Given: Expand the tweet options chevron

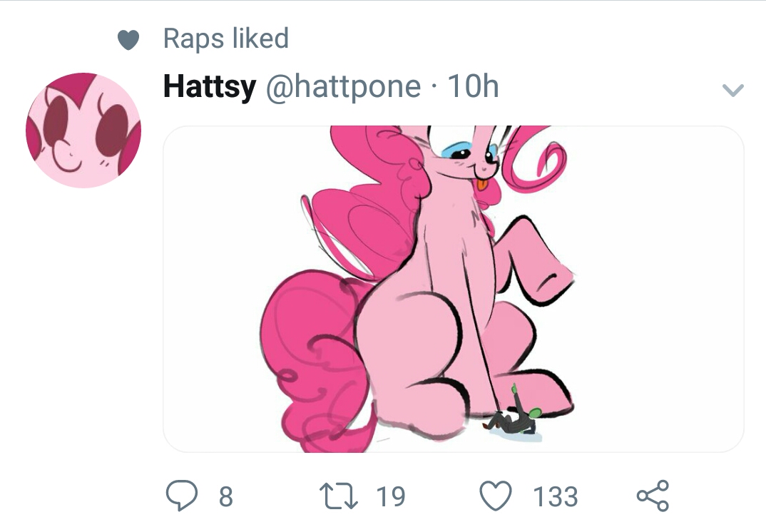Looking at the screenshot, I should tap(732, 90).
